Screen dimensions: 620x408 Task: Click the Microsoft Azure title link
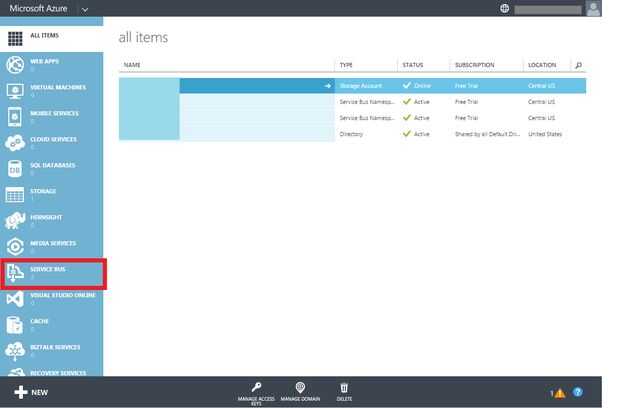pos(38,8)
